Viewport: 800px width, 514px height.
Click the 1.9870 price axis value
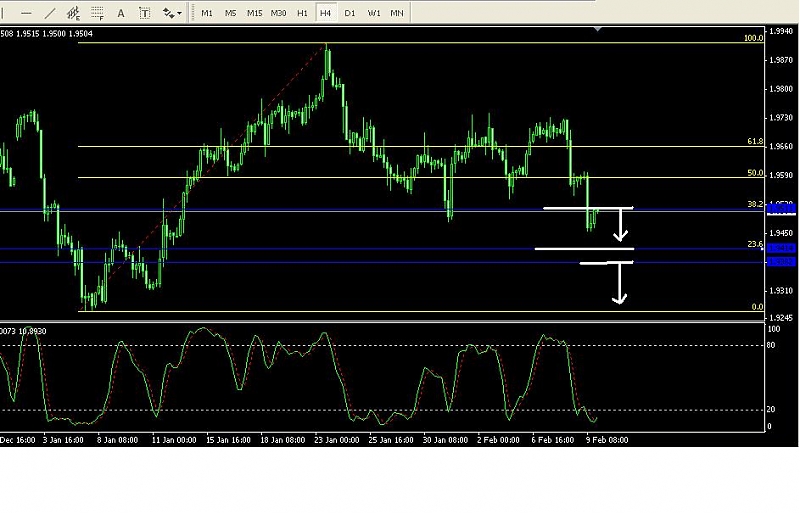pyautogui.click(x=782, y=60)
